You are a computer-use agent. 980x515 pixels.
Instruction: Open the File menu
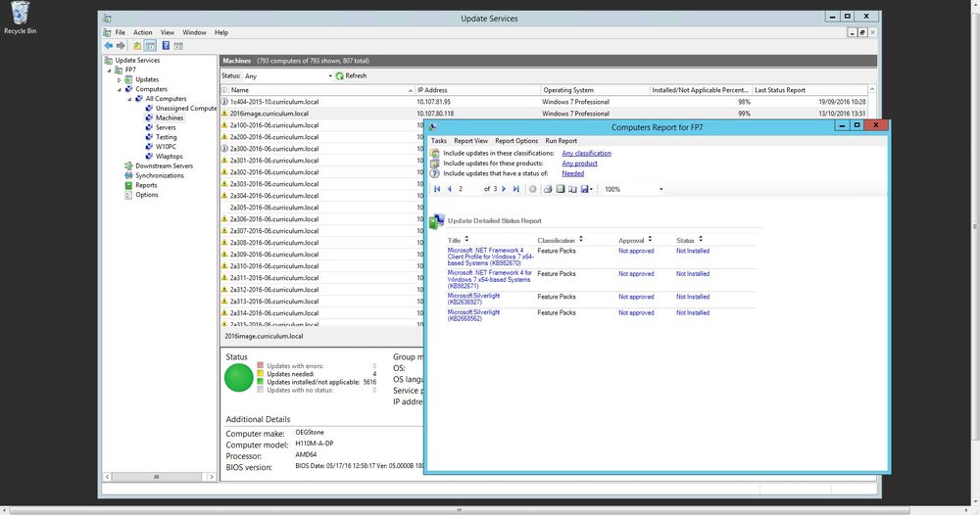(120, 32)
